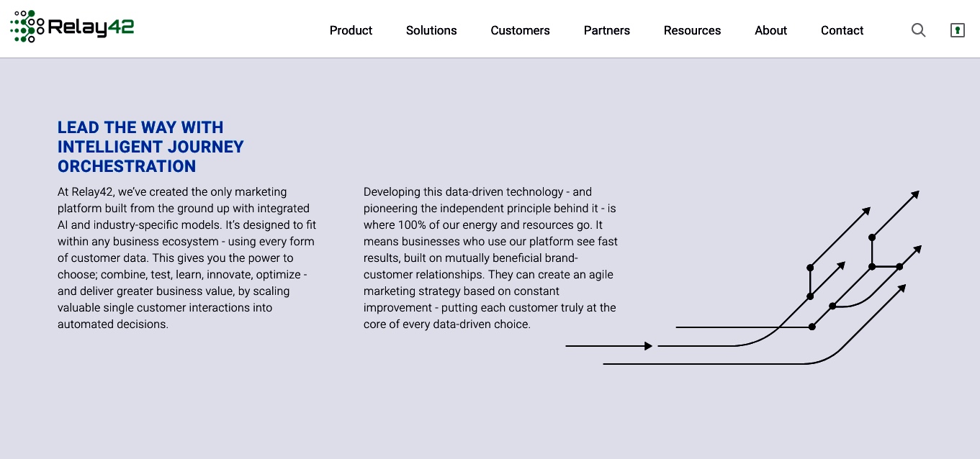
Task: Click the lowest node dot on journey diagram
Action: 812,327
